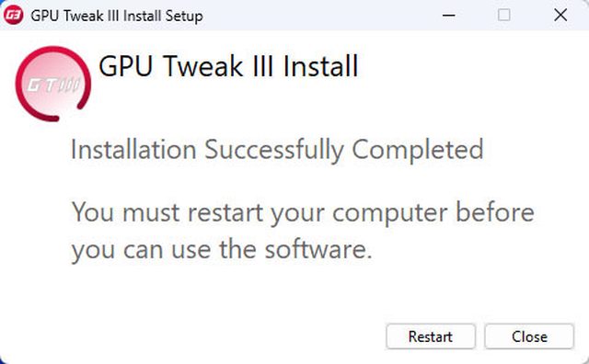Viewport: 589px width, 364px height.
Task: Click the word 'Install' in the large heading
Action: point(320,66)
